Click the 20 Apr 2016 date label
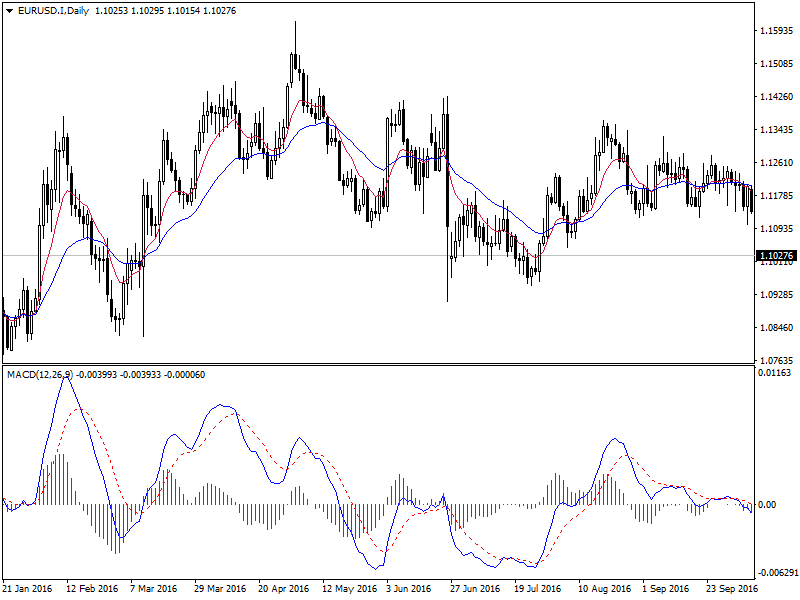 tap(284, 589)
